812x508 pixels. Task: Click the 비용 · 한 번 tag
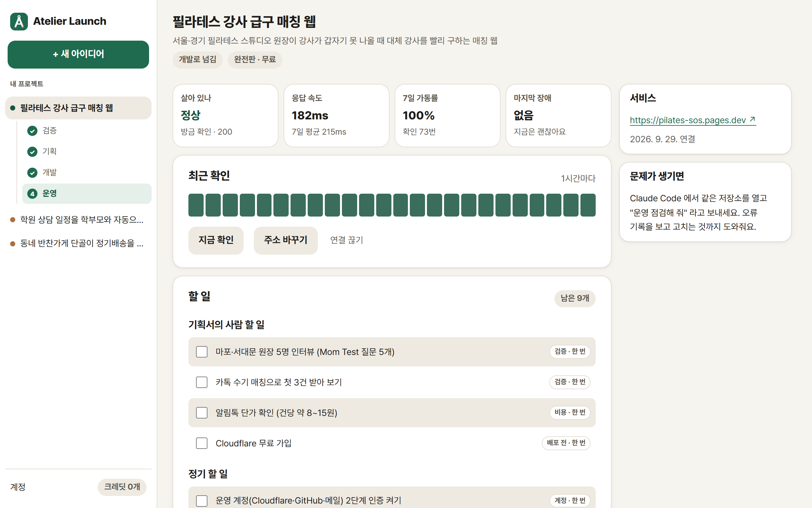570,412
